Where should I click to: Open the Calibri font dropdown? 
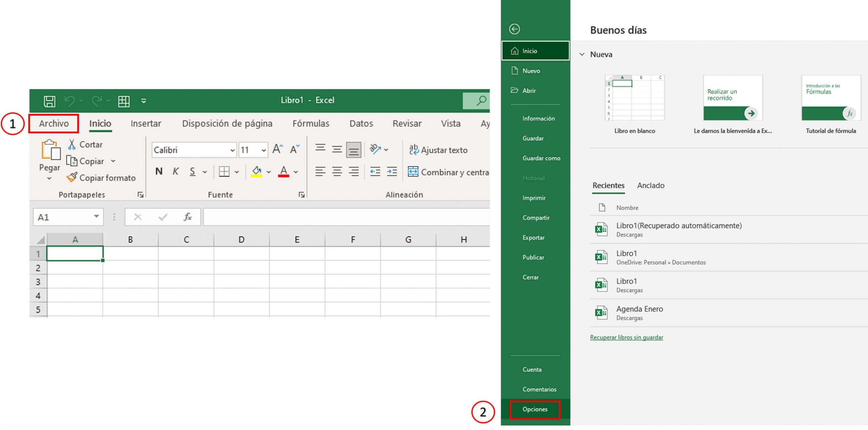[232, 150]
